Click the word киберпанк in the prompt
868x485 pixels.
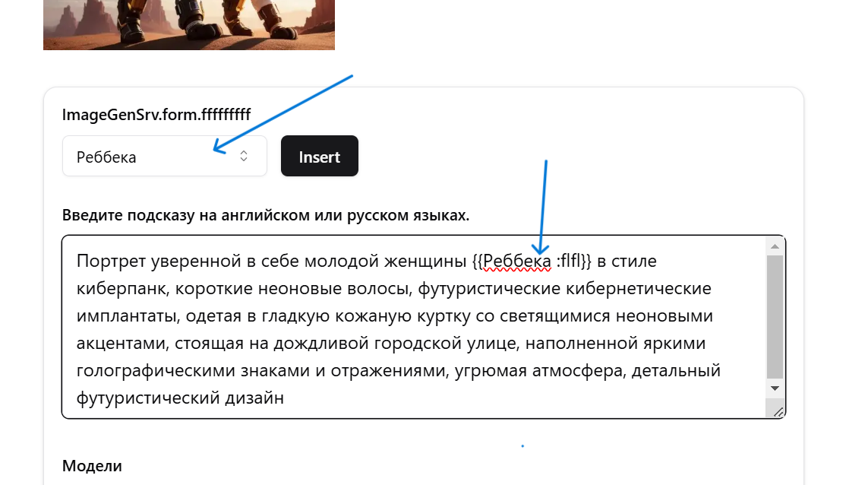[122, 288]
